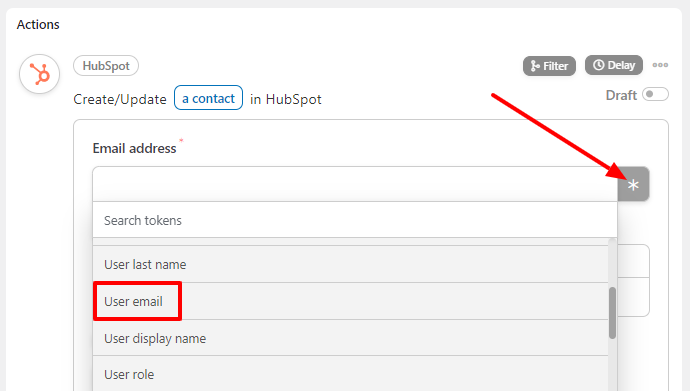Click the token list scrollbar thumb
The height and width of the screenshot is (391, 690).
pos(612,313)
